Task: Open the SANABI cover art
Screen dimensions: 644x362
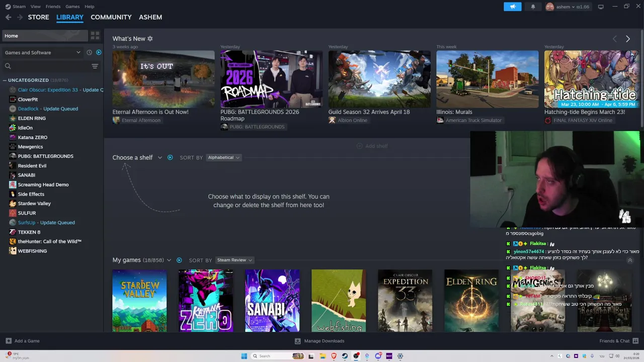Action: point(272,301)
